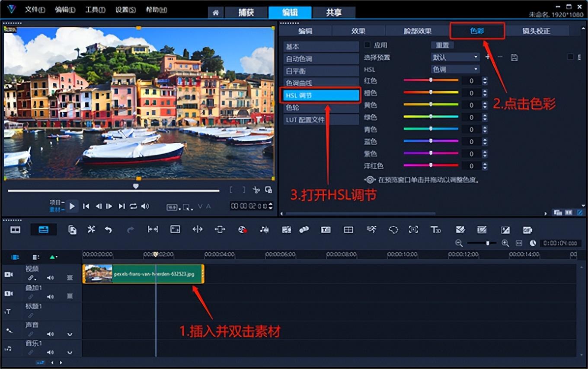Select the 基本 color section
588x369 pixels.
click(x=321, y=46)
